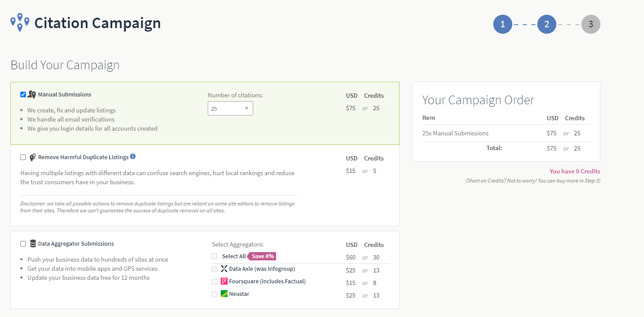Check the Select All aggregators box

tap(215, 256)
